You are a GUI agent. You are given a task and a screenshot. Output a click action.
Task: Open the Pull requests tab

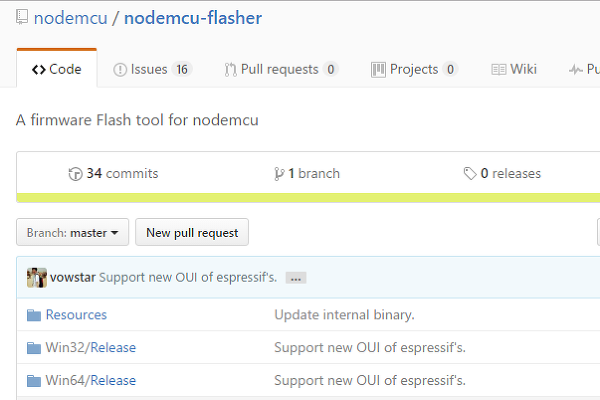pos(281,69)
